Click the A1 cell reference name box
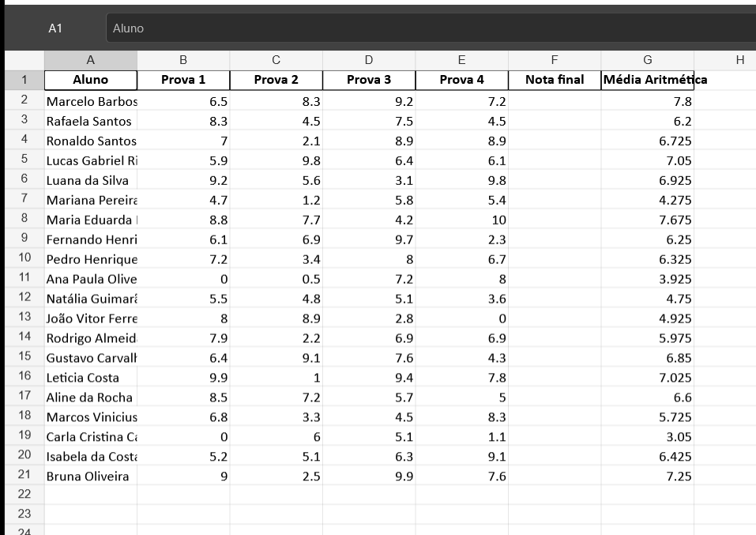This screenshot has width=756, height=535. [x=55, y=28]
